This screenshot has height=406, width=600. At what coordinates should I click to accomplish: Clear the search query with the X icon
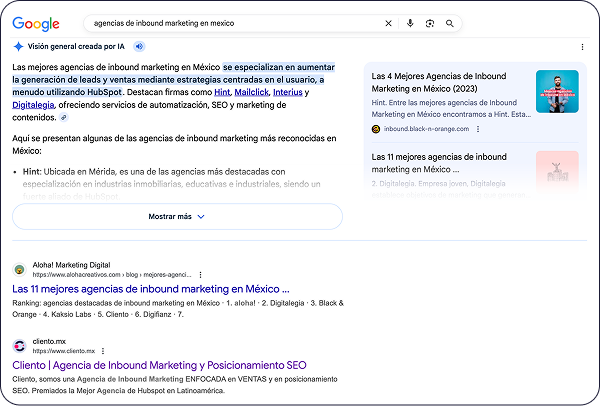388,23
